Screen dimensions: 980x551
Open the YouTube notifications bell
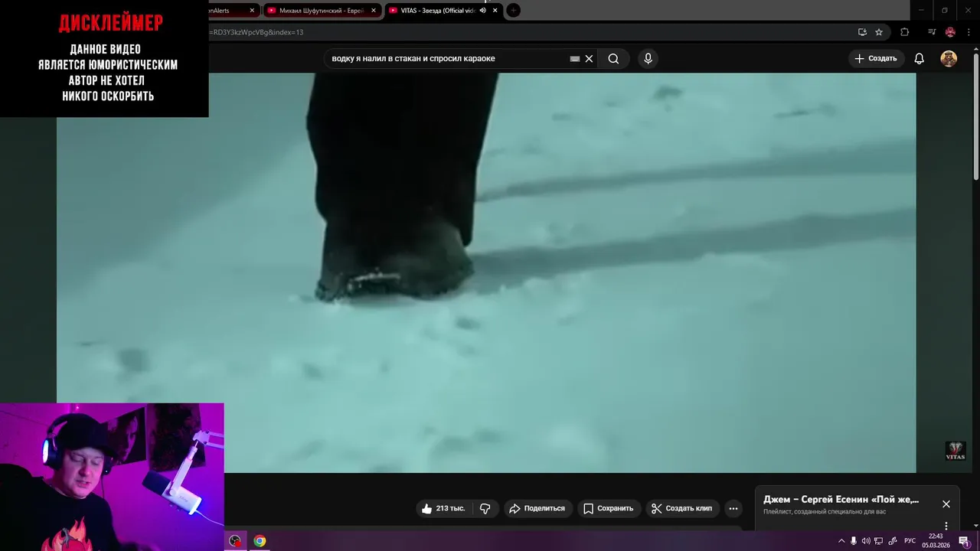pos(920,59)
